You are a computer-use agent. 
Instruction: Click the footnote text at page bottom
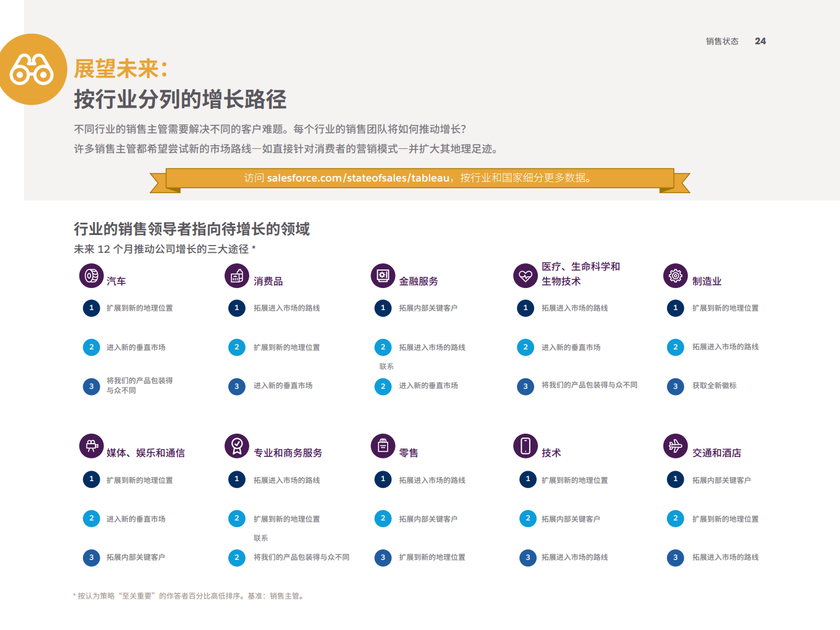190,596
